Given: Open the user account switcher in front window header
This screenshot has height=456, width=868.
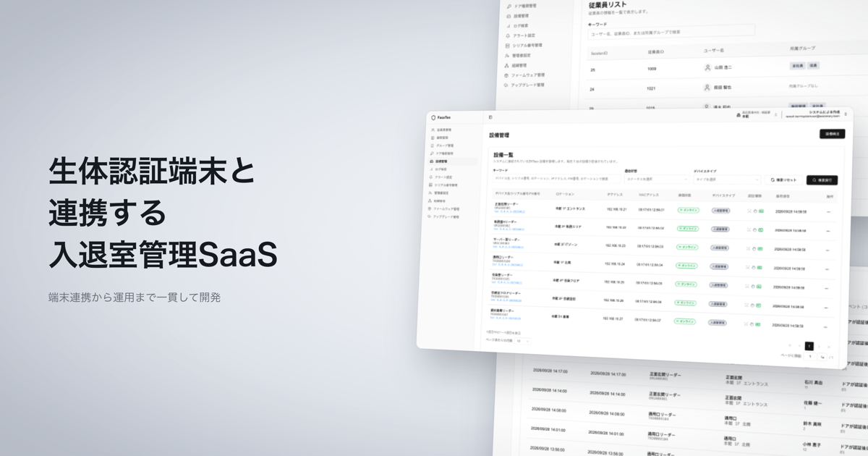Looking at the screenshot, I should (817, 114).
